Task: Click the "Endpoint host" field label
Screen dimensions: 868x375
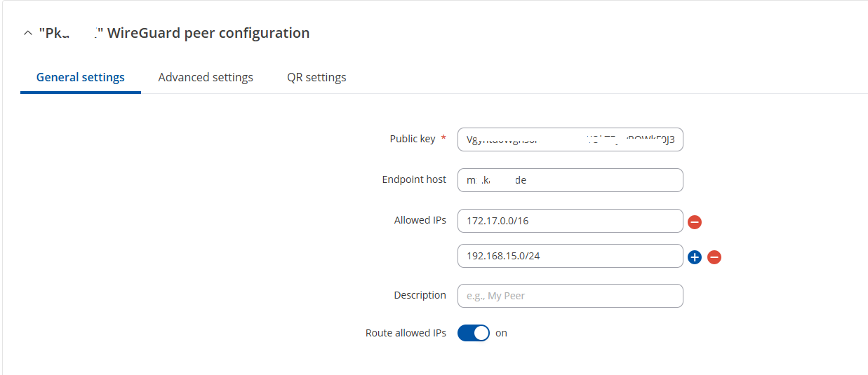Action: (414, 179)
